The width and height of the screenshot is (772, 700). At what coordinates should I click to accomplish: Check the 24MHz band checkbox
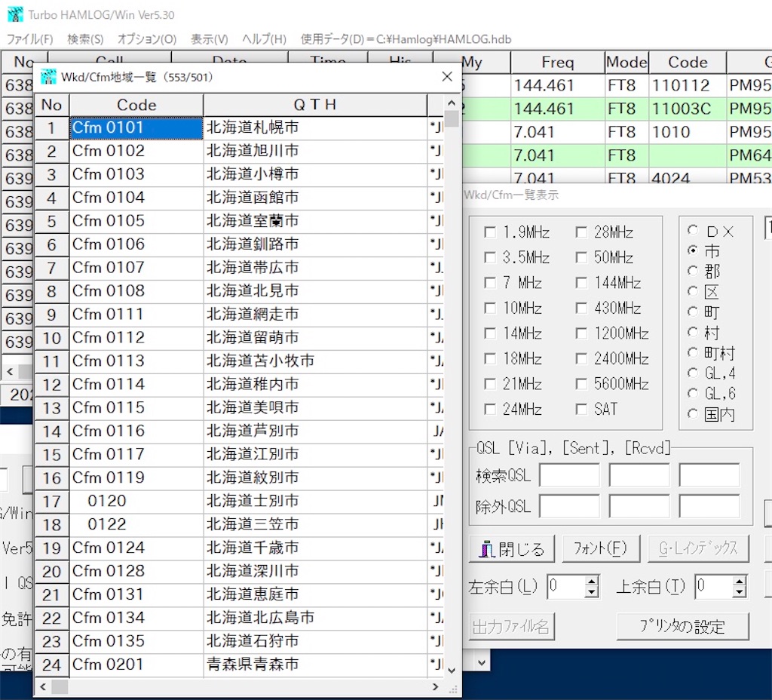tap(490, 409)
